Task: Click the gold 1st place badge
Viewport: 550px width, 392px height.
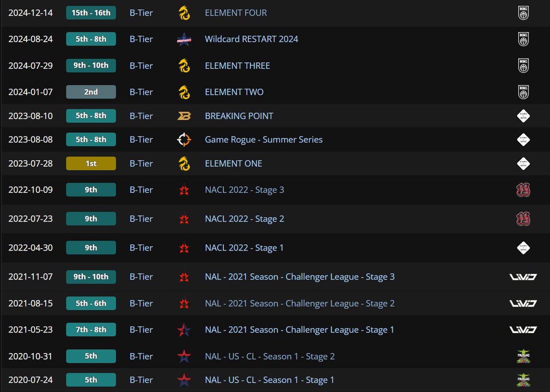Action: point(91,163)
